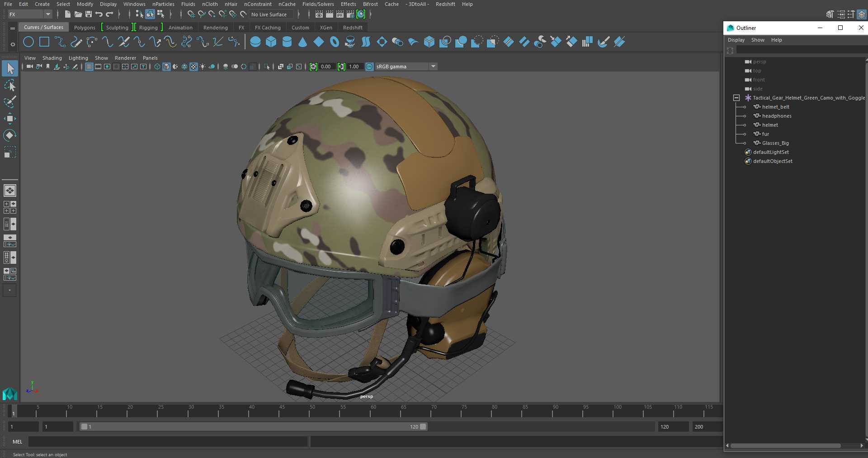Select defaultLightSet in the Outliner
This screenshot has width=868, height=458.
[x=771, y=152]
